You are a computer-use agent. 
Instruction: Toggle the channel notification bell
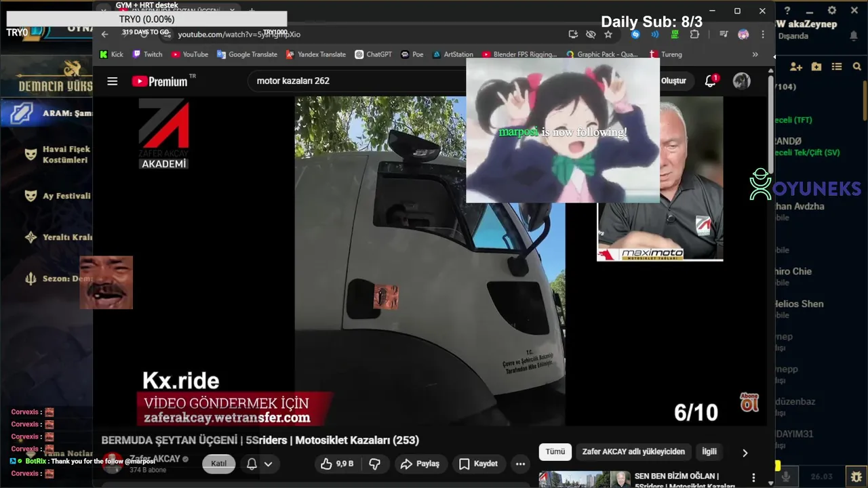(x=252, y=464)
